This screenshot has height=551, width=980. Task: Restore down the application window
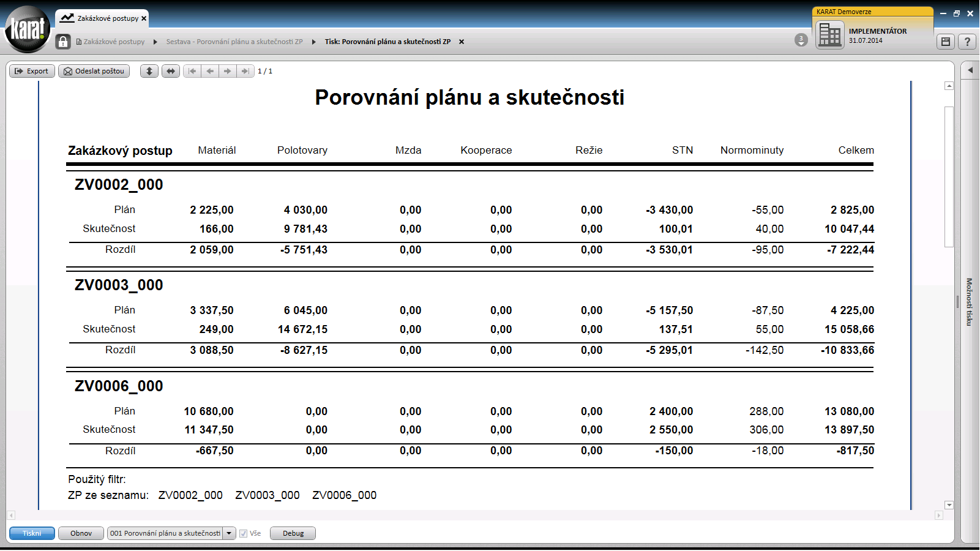click(956, 13)
